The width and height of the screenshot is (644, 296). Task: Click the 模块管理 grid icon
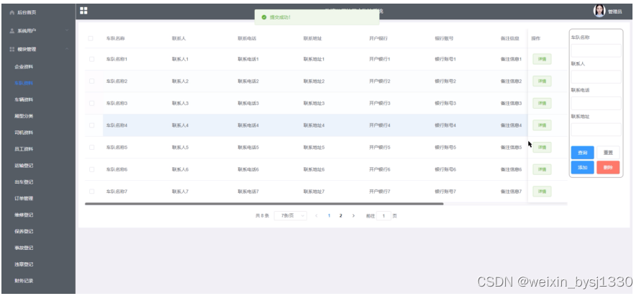tap(12, 49)
